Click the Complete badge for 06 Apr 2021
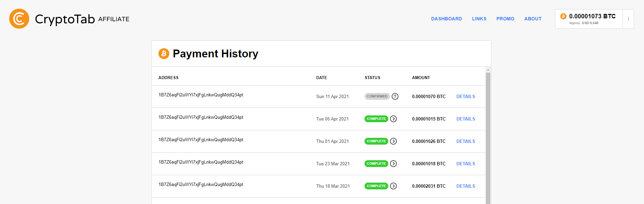This screenshot has width=644, height=204. click(x=376, y=119)
